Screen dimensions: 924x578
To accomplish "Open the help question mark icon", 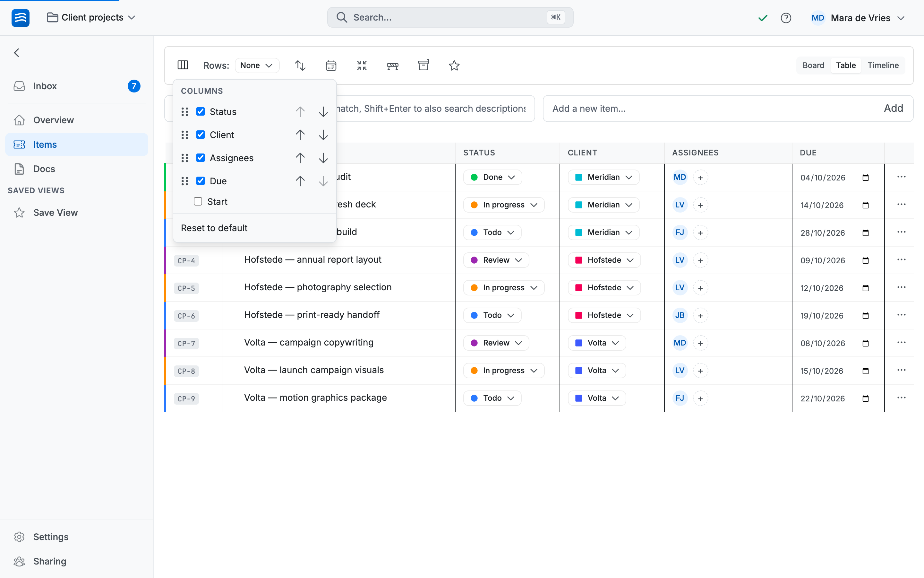I will [786, 18].
